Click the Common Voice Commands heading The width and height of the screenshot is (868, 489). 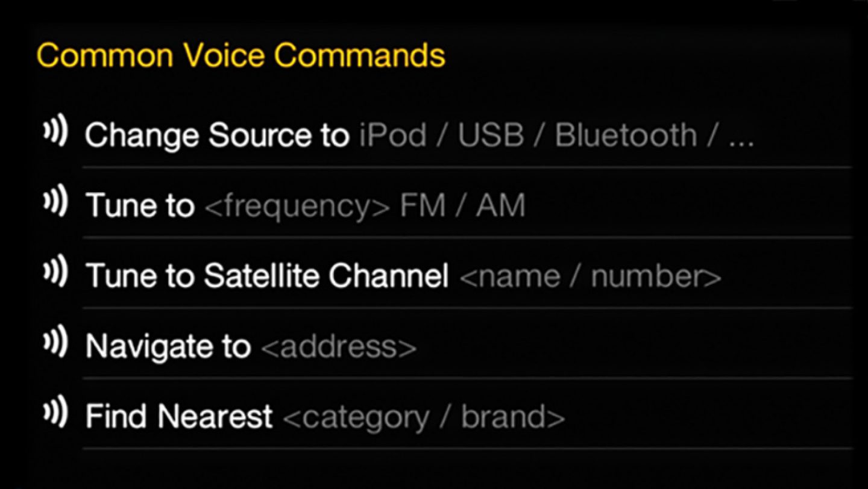click(241, 55)
